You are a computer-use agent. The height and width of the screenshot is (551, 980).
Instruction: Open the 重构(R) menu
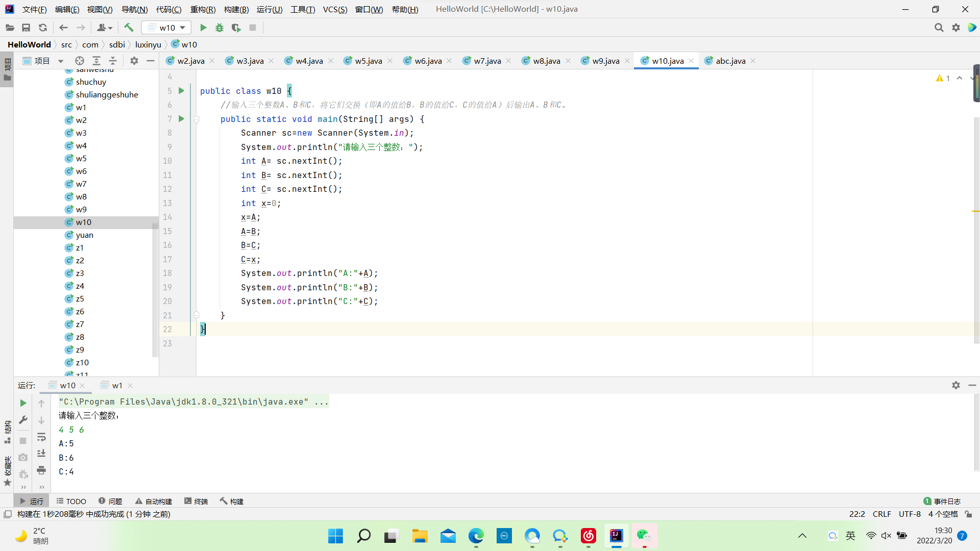click(203, 9)
